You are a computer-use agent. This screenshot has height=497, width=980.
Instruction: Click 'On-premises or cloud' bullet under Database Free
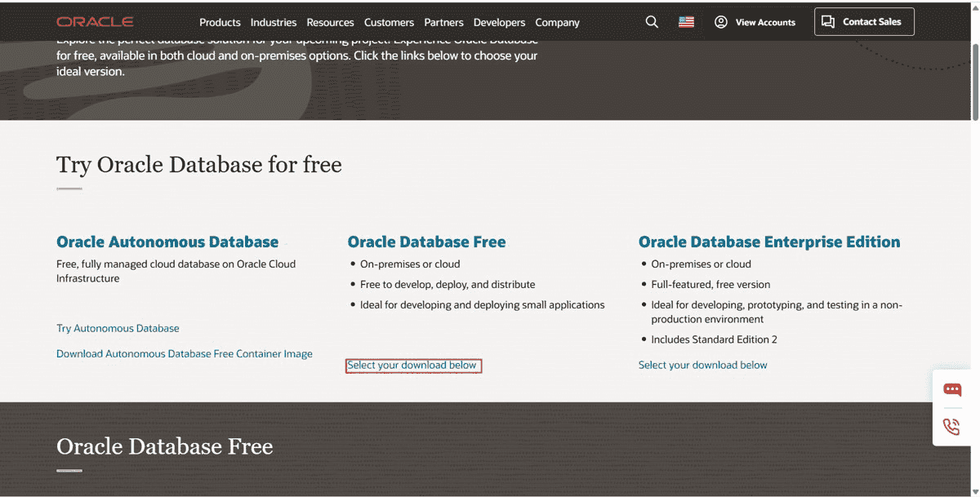point(410,264)
